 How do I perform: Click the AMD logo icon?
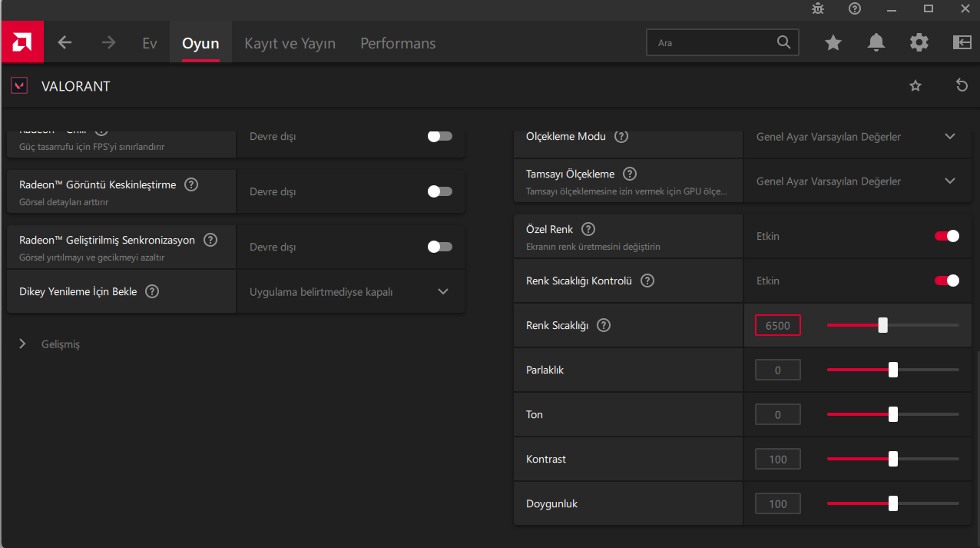(x=22, y=42)
